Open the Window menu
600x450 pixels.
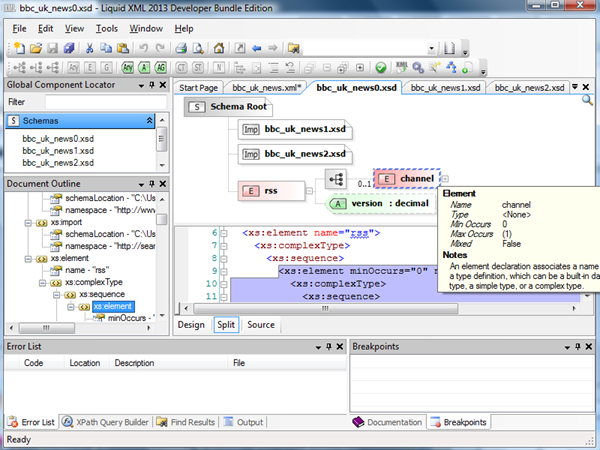[x=146, y=29]
